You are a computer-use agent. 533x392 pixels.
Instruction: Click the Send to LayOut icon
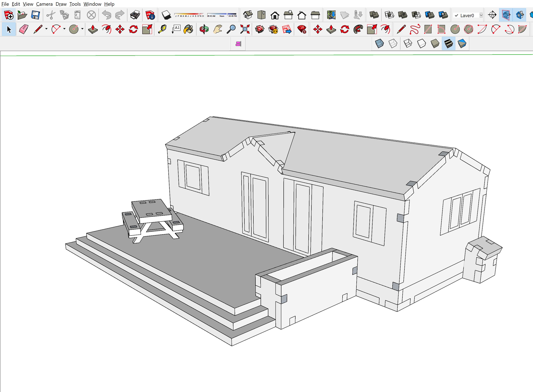(x=287, y=29)
